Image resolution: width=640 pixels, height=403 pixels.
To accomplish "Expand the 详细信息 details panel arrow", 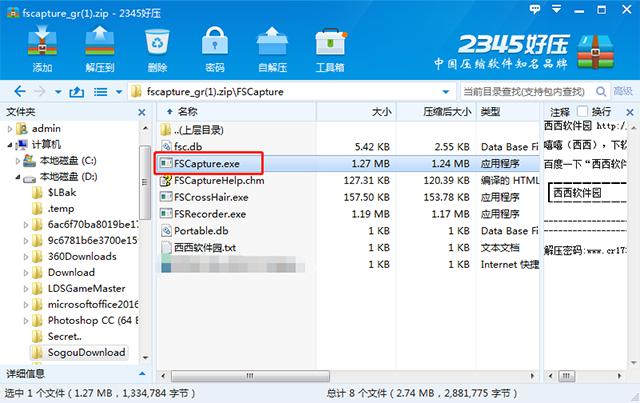I will click(x=142, y=374).
